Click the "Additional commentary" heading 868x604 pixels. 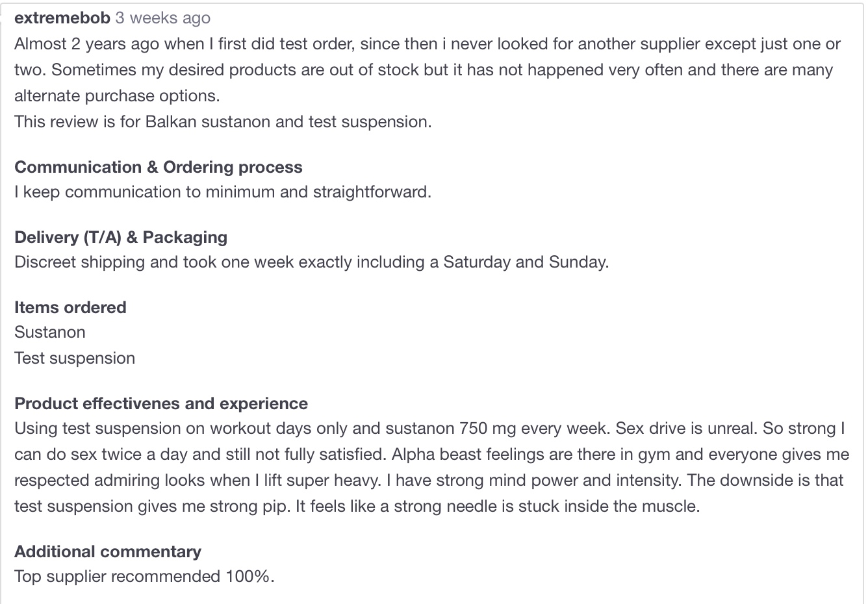tap(108, 551)
